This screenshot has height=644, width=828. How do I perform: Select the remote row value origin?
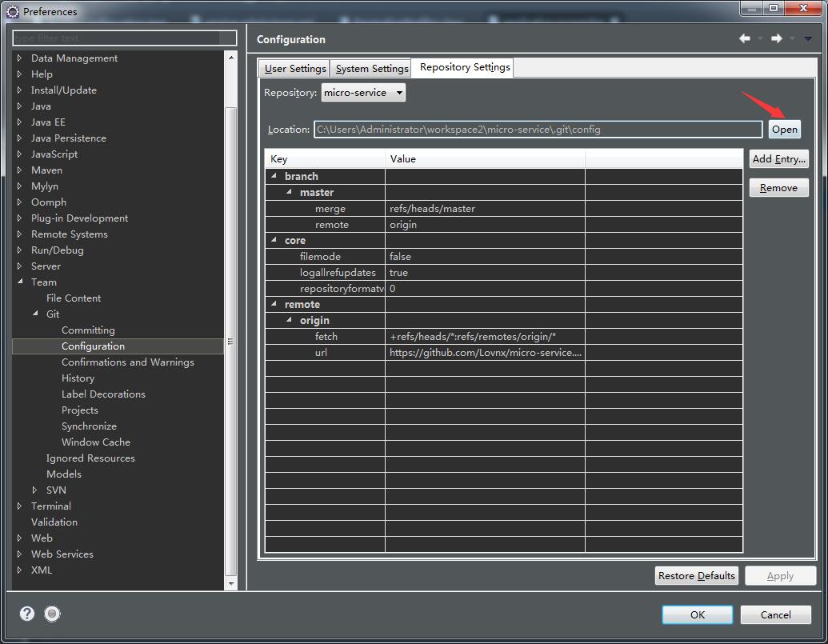[403, 224]
